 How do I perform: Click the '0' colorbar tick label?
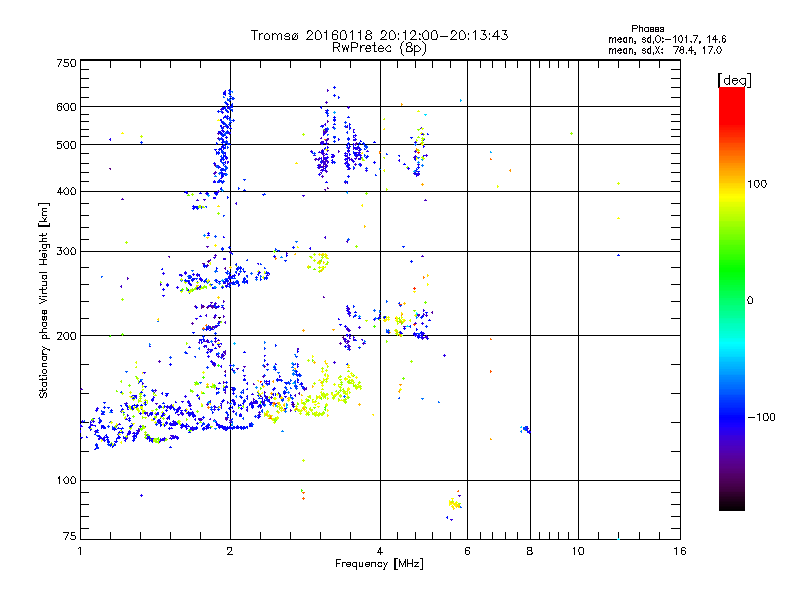750,301
